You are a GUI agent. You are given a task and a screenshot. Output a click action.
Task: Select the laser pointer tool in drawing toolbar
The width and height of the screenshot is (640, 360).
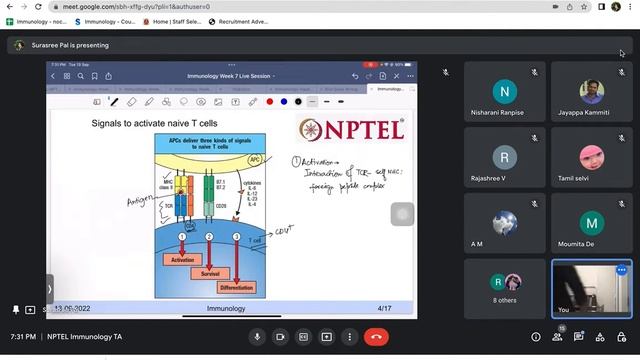[x=253, y=102]
